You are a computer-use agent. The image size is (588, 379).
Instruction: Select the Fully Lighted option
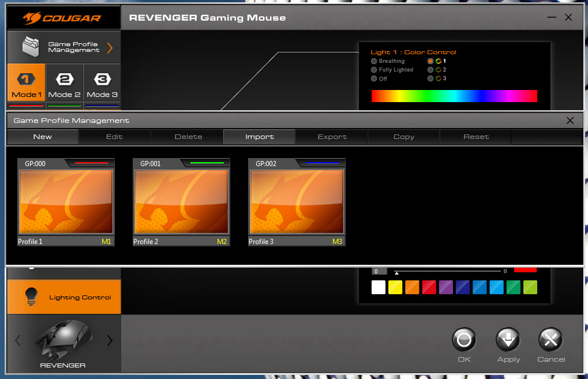coord(374,70)
